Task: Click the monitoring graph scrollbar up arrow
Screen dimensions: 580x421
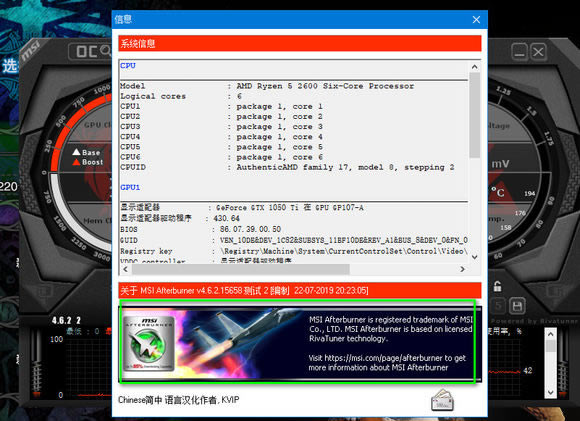Action: [550, 334]
